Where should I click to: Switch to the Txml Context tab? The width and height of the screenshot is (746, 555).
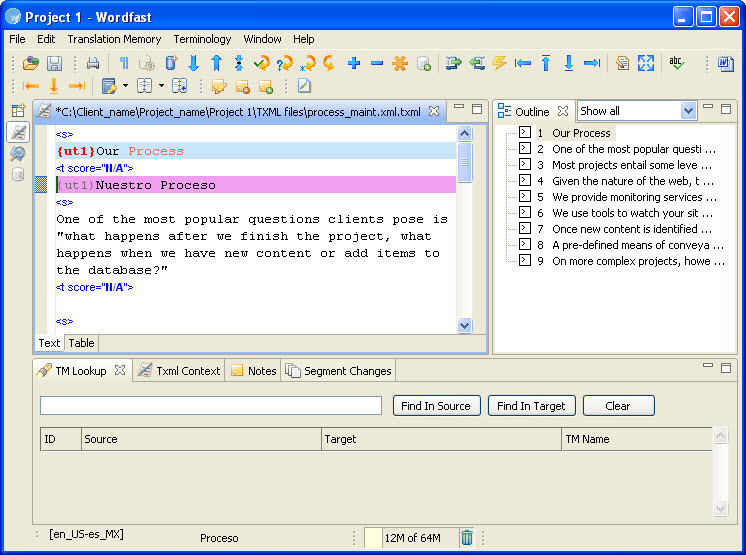(x=179, y=370)
